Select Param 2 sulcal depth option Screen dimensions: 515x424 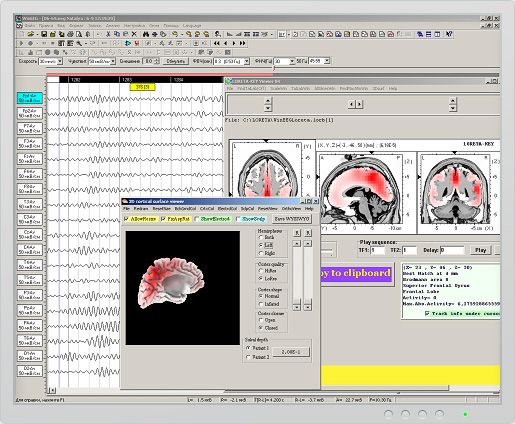pos(248,357)
